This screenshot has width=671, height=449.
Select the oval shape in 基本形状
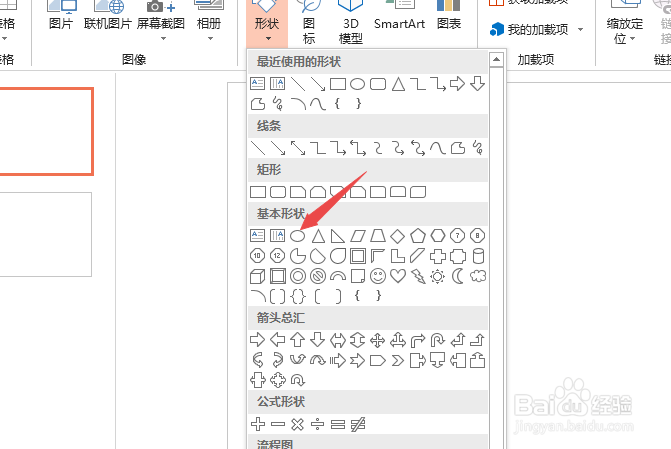coord(297,236)
